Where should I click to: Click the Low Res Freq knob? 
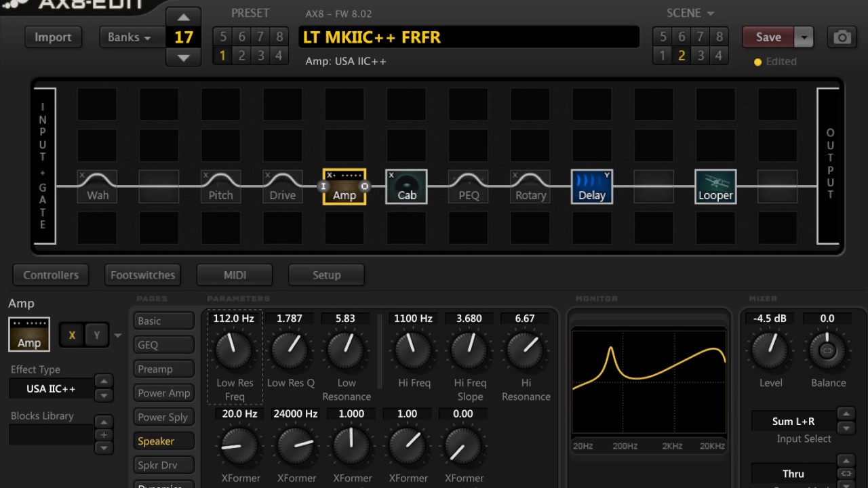tap(234, 350)
